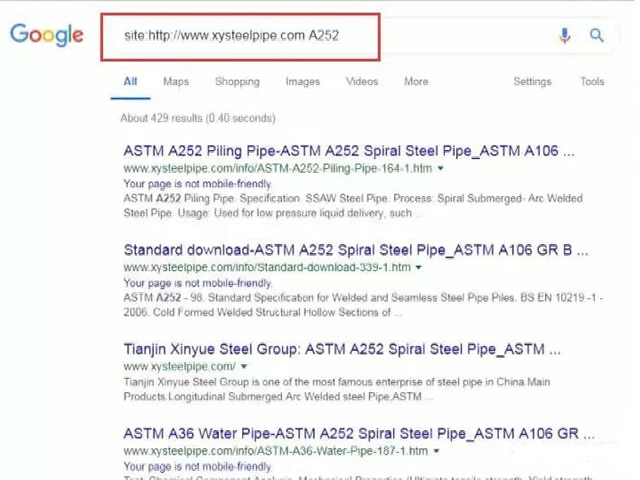Expand dropdown arrow beside Standard-download-339-1.htm URL
This screenshot has width=640, height=480.
[x=419, y=268]
